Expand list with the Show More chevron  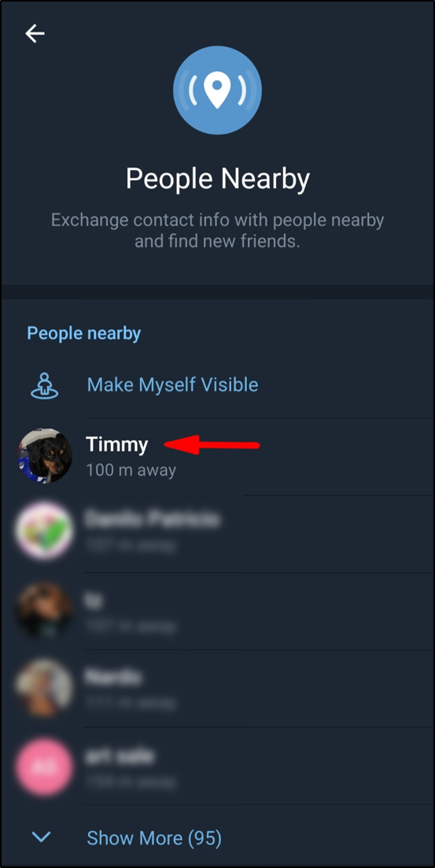(x=42, y=837)
